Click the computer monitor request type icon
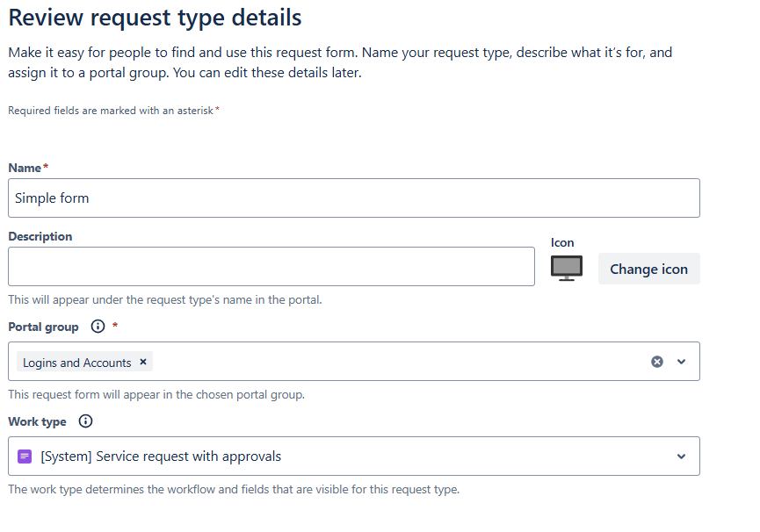The width and height of the screenshot is (760, 532). click(x=566, y=268)
